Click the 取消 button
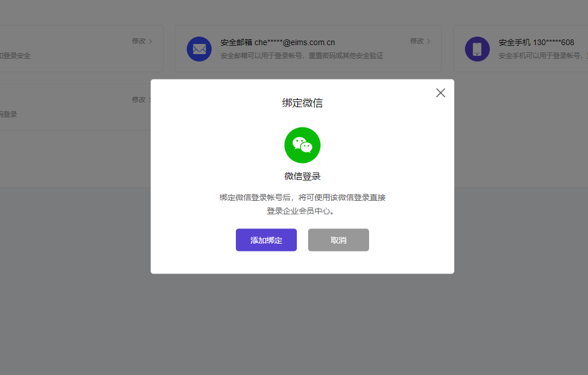This screenshot has width=588, height=375. (339, 240)
